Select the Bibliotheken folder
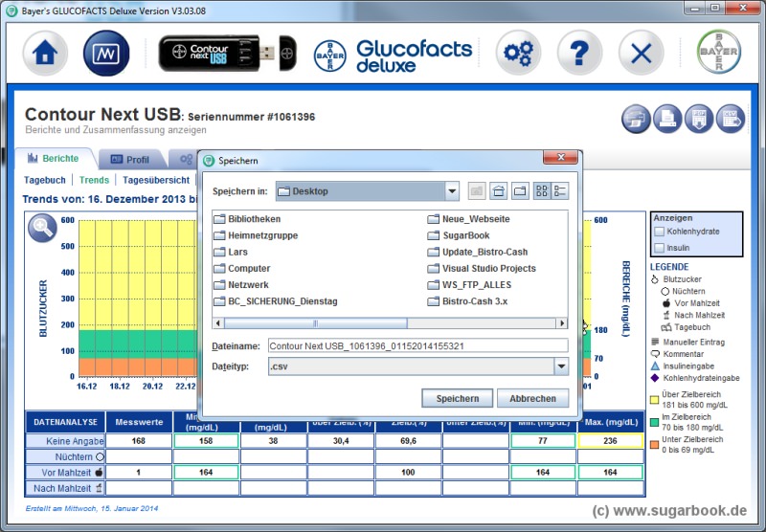The image size is (766, 532). pyautogui.click(x=247, y=219)
